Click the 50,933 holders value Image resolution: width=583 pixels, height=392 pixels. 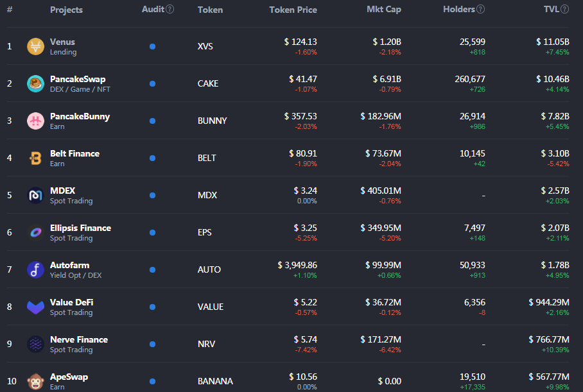click(x=472, y=266)
